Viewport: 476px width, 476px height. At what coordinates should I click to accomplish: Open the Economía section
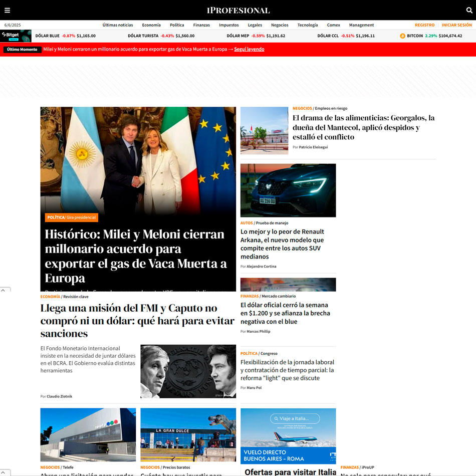pos(151,25)
